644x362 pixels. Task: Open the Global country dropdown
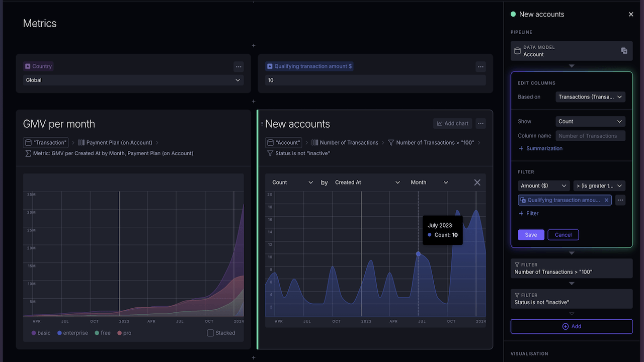133,80
